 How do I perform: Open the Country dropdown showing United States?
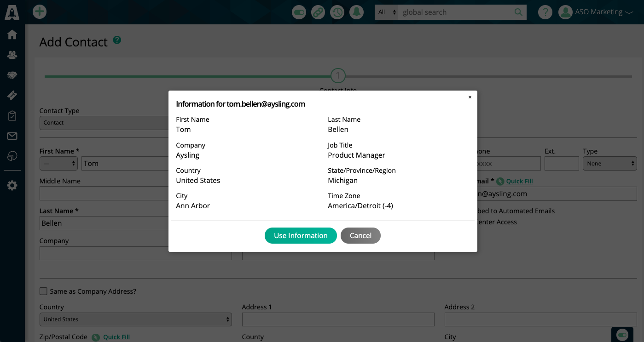pyautogui.click(x=136, y=319)
